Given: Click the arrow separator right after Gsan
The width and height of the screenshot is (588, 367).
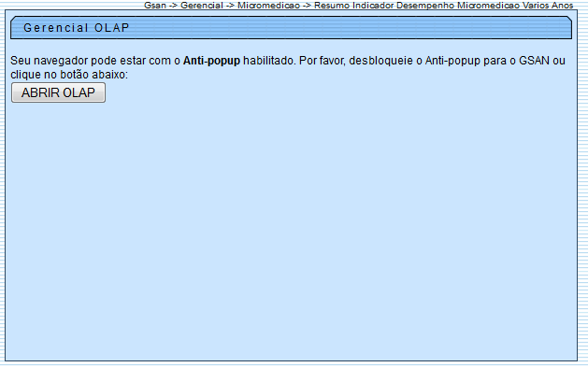Looking at the screenshot, I should pyautogui.click(x=173, y=6).
